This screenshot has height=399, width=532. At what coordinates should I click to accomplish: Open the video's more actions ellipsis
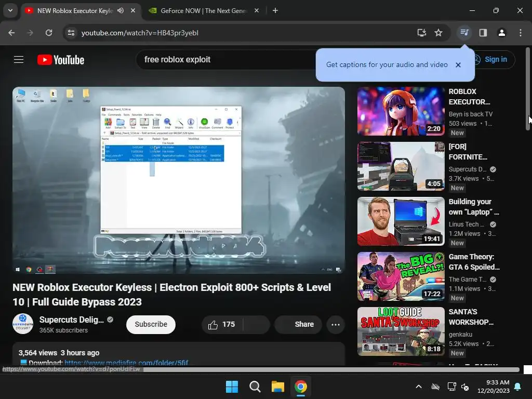pos(336,325)
